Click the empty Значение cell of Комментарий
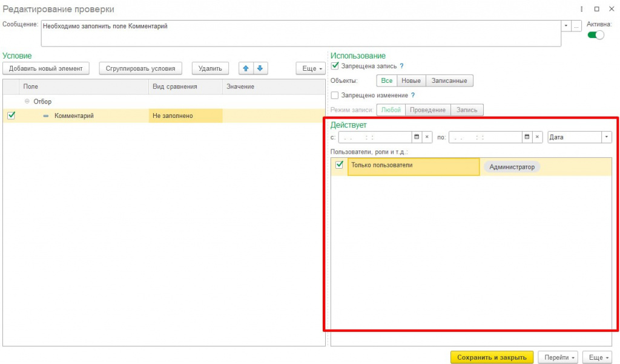 tap(274, 115)
